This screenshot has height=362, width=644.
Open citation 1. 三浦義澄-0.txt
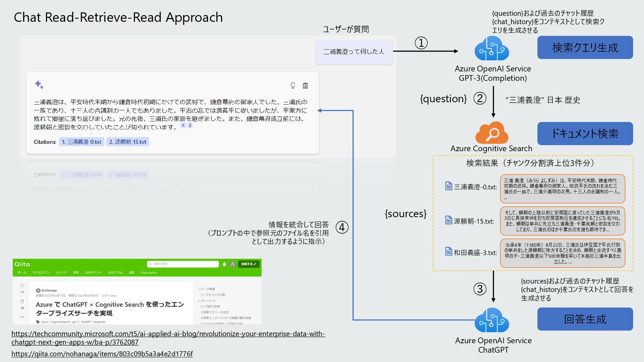(82, 142)
